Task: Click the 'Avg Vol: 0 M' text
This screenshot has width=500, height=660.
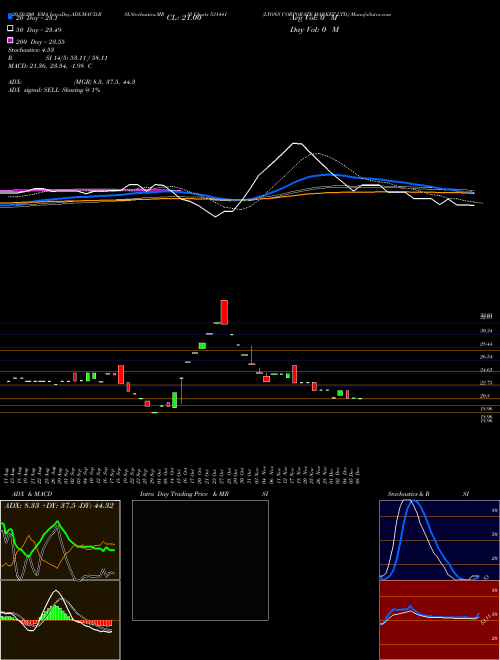Action: (x=313, y=18)
